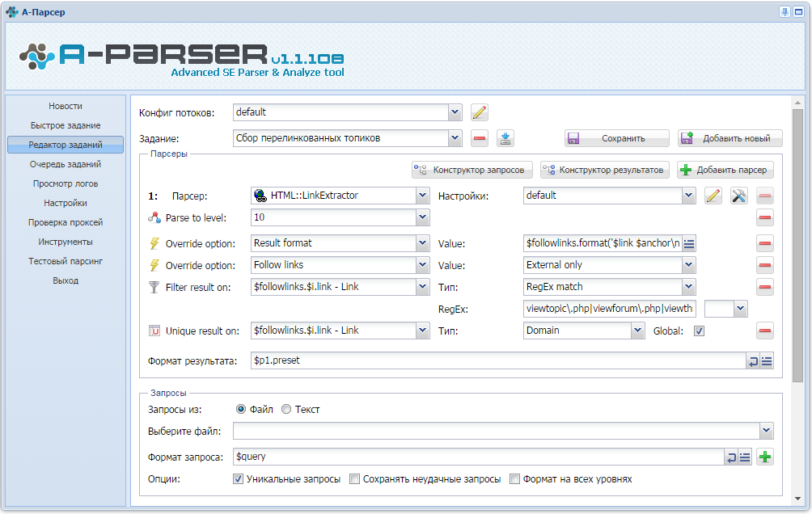Click download/import icon beside Задание

505,138
